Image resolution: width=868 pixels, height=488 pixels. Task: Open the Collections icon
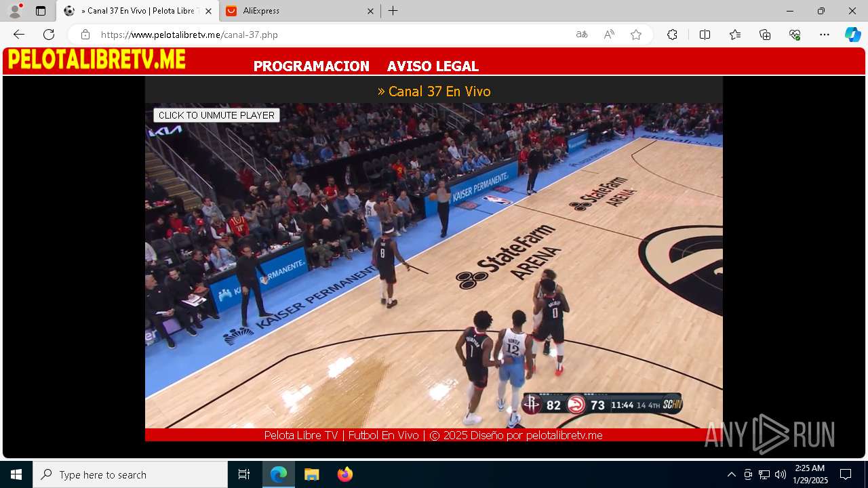point(765,35)
